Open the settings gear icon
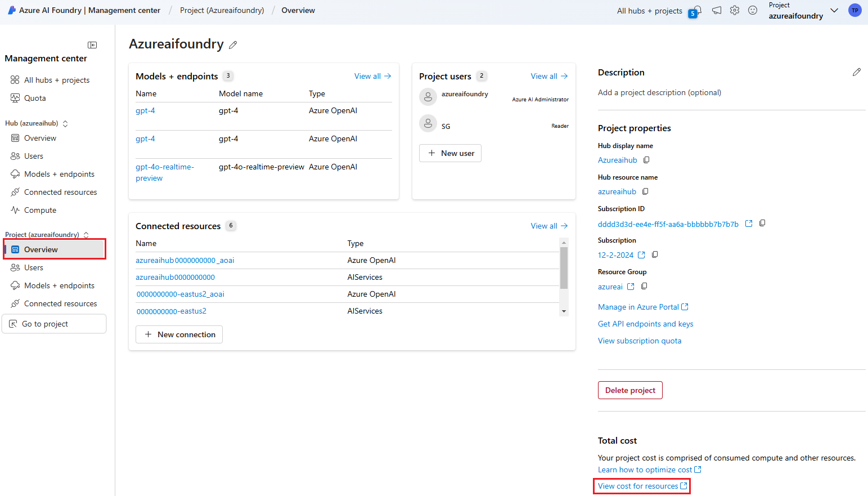 (735, 10)
